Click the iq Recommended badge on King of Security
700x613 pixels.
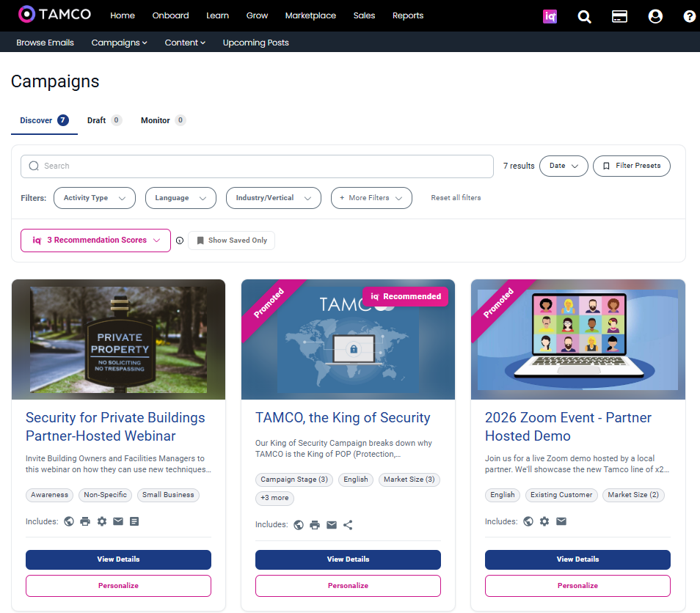(405, 297)
